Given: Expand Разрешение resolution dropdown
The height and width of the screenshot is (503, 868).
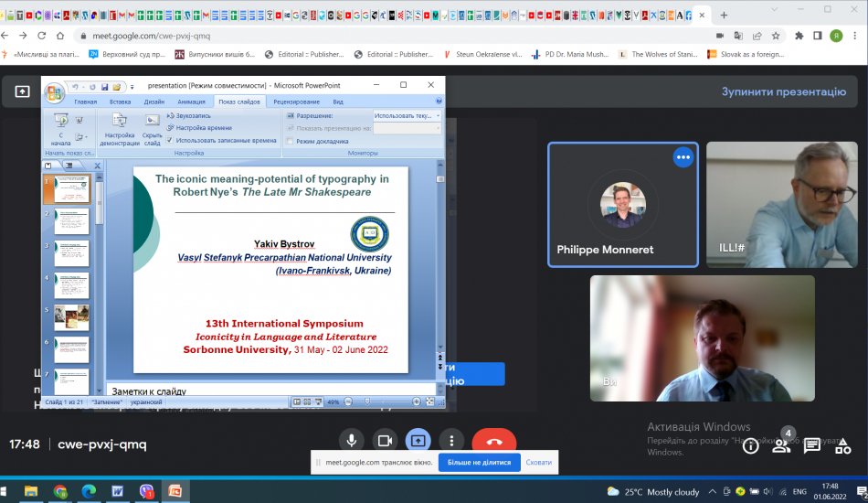Looking at the screenshot, I should (x=439, y=116).
